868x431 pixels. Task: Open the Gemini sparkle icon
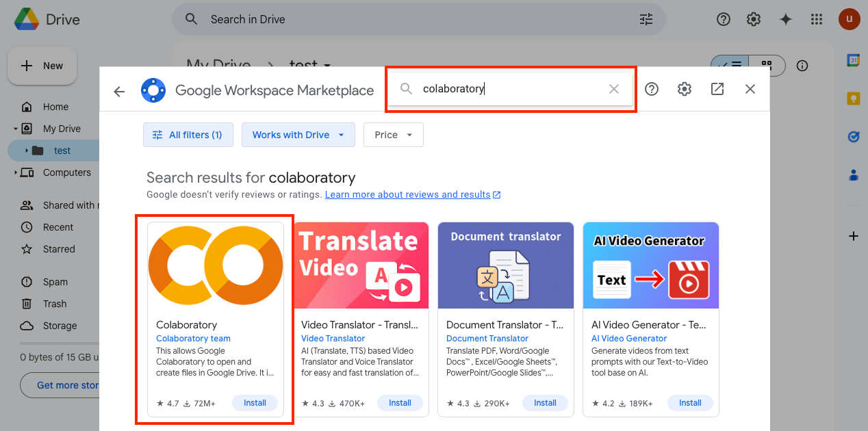(785, 19)
